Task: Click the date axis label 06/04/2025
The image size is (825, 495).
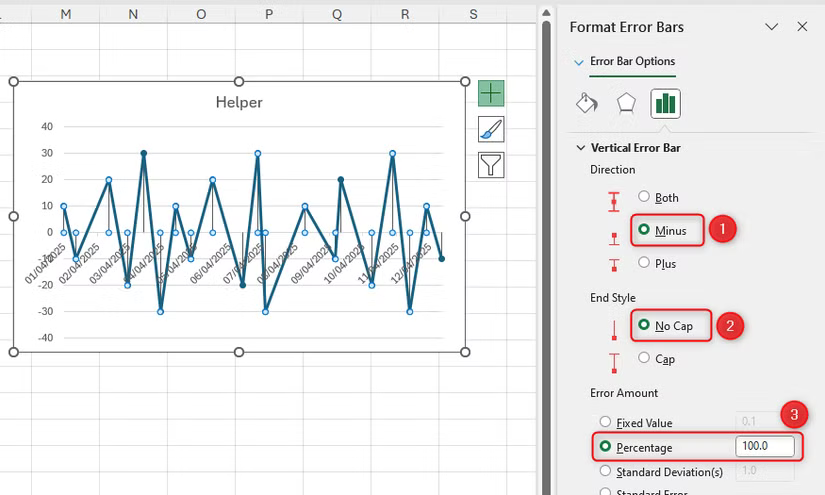Action: pos(210,264)
